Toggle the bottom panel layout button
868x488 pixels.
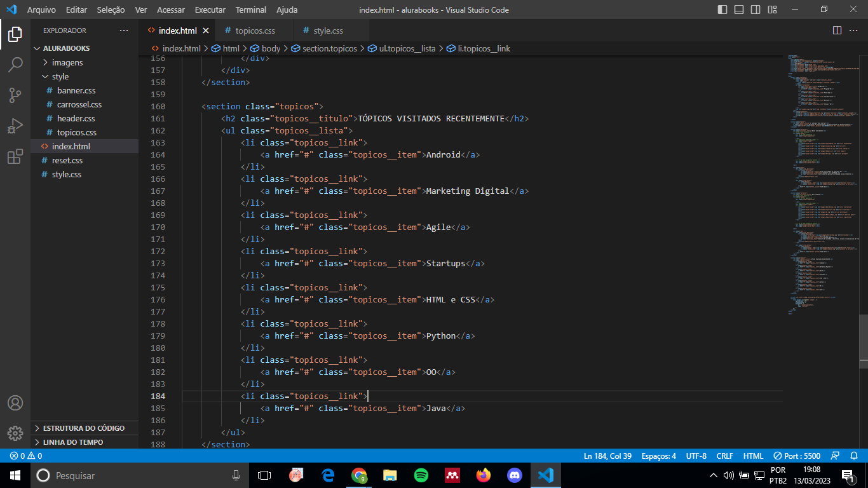point(739,10)
